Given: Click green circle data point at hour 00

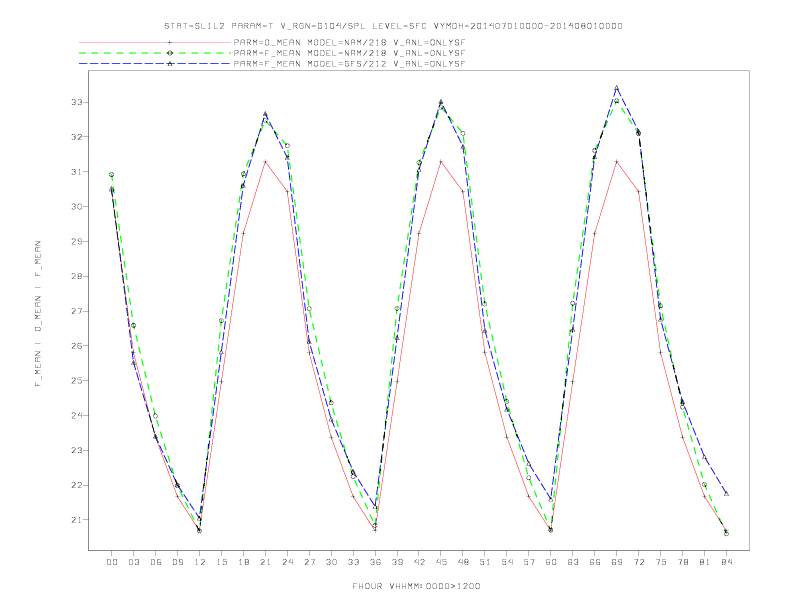Looking at the screenshot, I should pyautogui.click(x=112, y=175).
